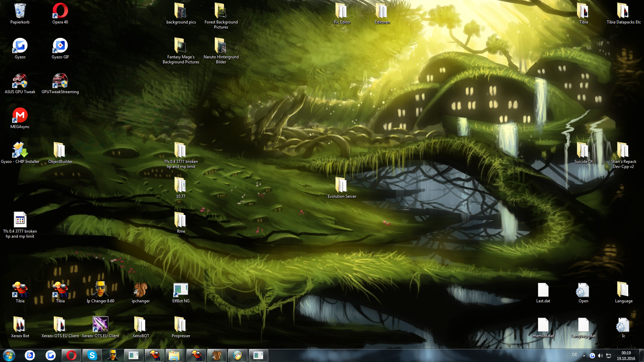The height and width of the screenshot is (362, 644).
Task: Click Show Desktop button at taskbar end
Action: (x=641, y=355)
